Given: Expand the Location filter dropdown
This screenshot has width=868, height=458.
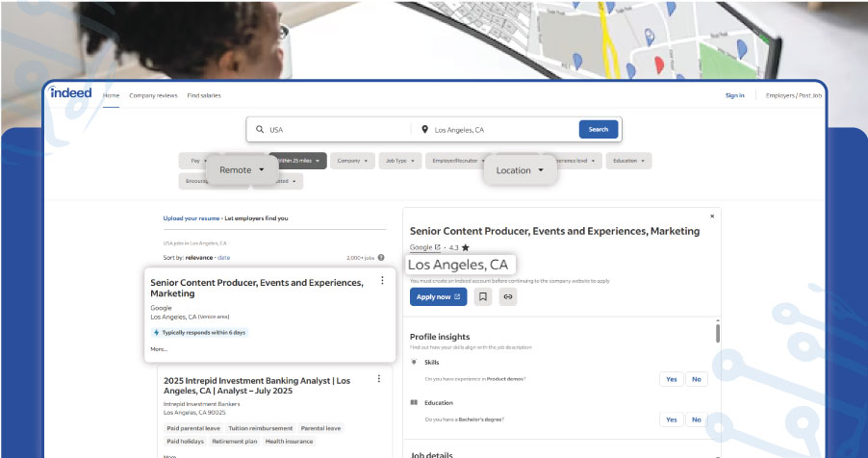Looking at the screenshot, I should pyautogui.click(x=520, y=170).
